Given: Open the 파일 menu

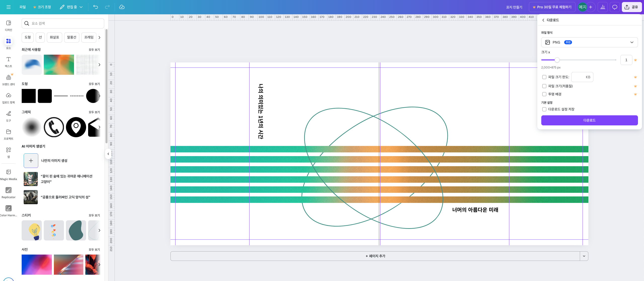Looking at the screenshot, I should tap(22, 7).
